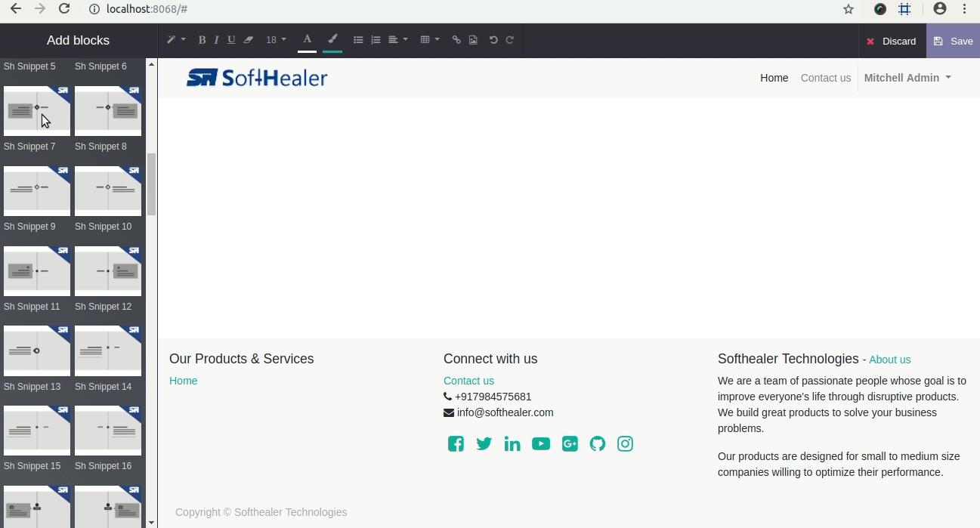
Task: Click the Our Products & Services heading
Action: tap(241, 359)
